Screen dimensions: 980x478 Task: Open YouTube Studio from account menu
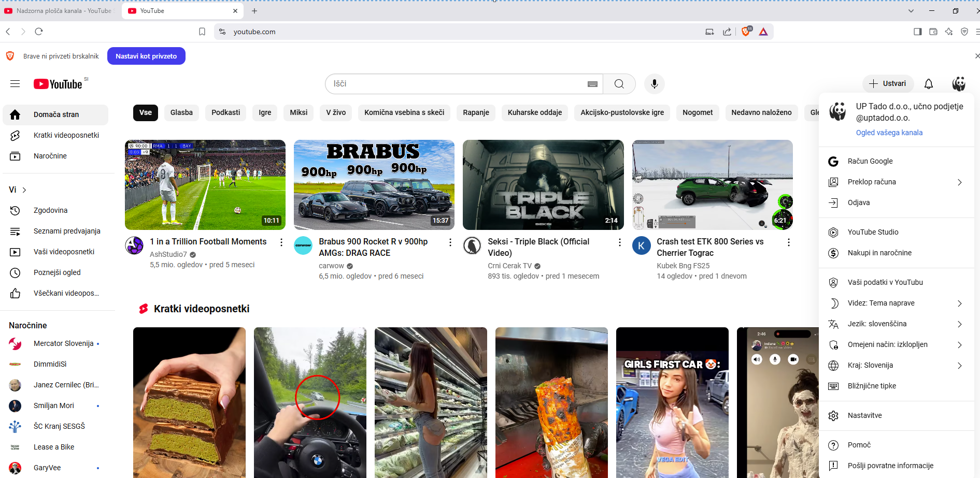pyautogui.click(x=873, y=232)
